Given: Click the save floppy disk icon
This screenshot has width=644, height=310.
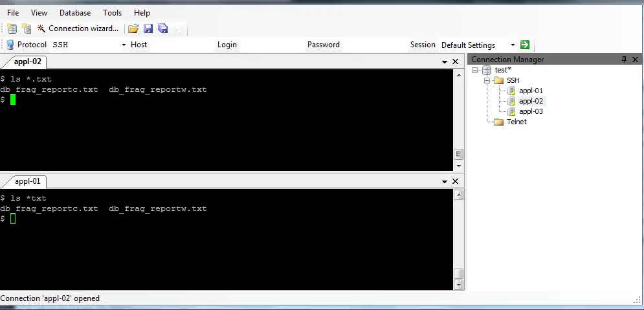Looking at the screenshot, I should [x=148, y=28].
